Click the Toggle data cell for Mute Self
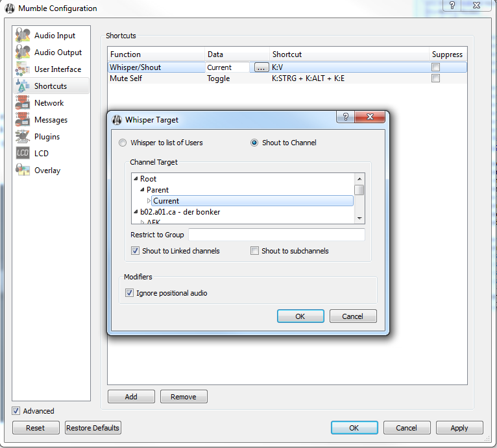The height and width of the screenshot is (448, 497). [x=237, y=78]
